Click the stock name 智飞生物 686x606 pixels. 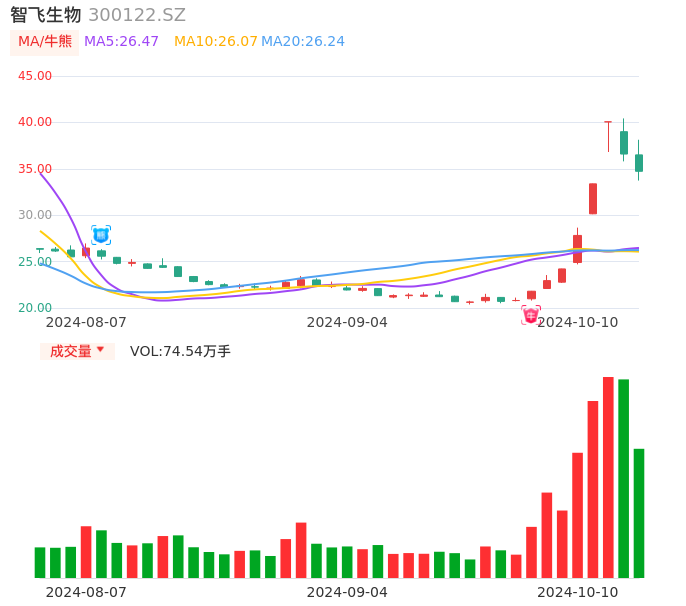click(46, 15)
